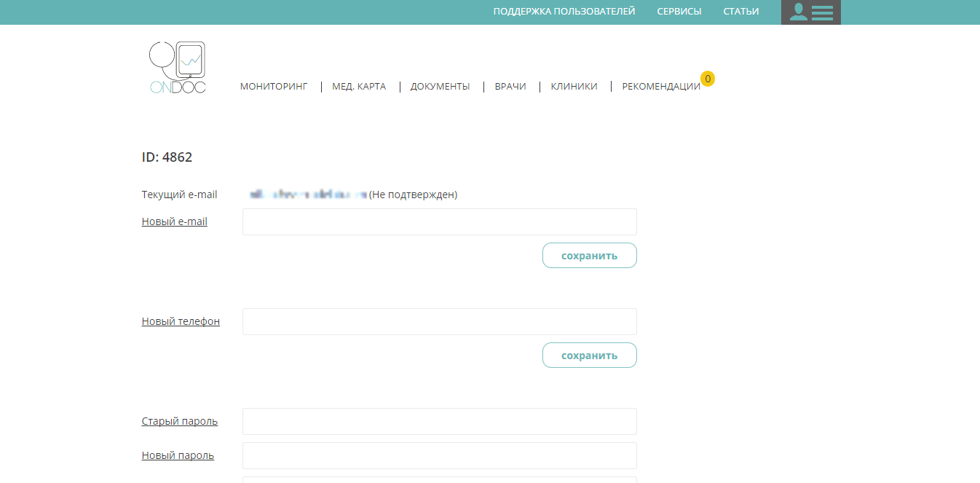
Task: Save the new phone with сохранить
Action: (x=589, y=356)
